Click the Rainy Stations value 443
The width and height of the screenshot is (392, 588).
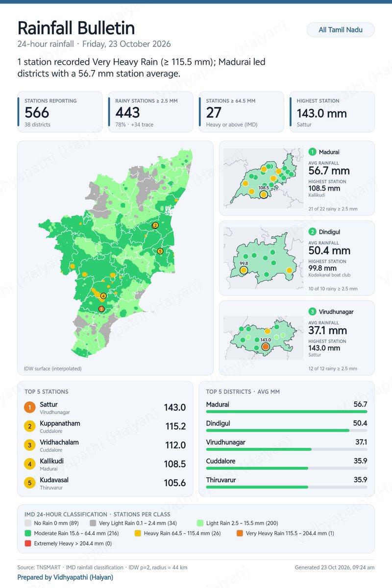(128, 113)
